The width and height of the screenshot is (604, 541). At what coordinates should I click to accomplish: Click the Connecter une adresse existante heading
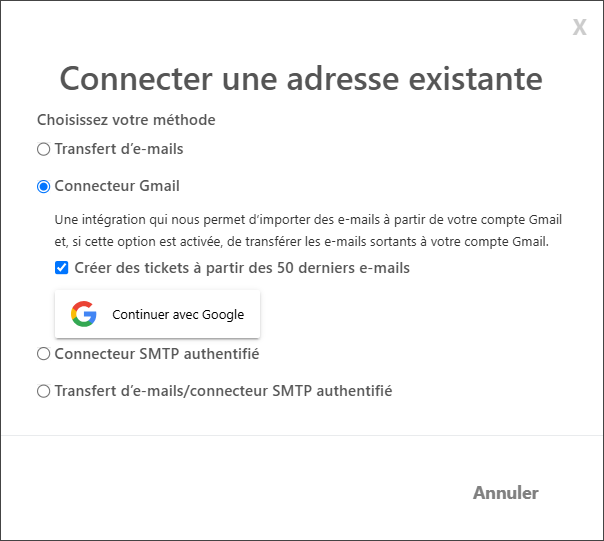tap(301, 79)
